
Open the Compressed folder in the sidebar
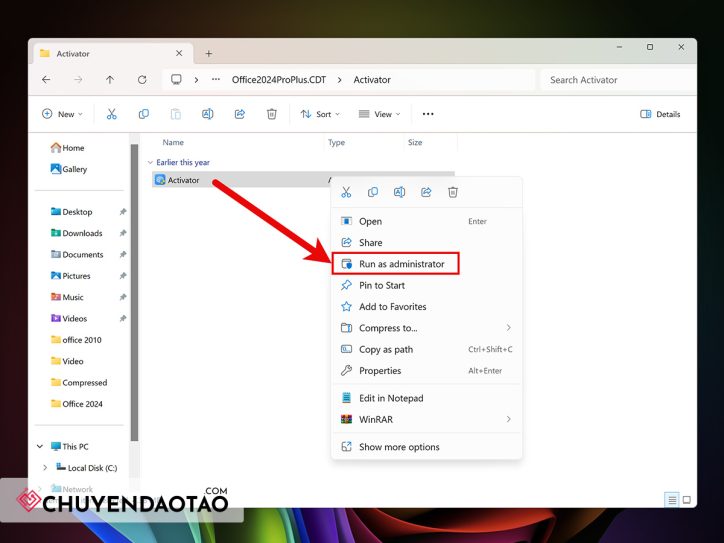coord(79,382)
